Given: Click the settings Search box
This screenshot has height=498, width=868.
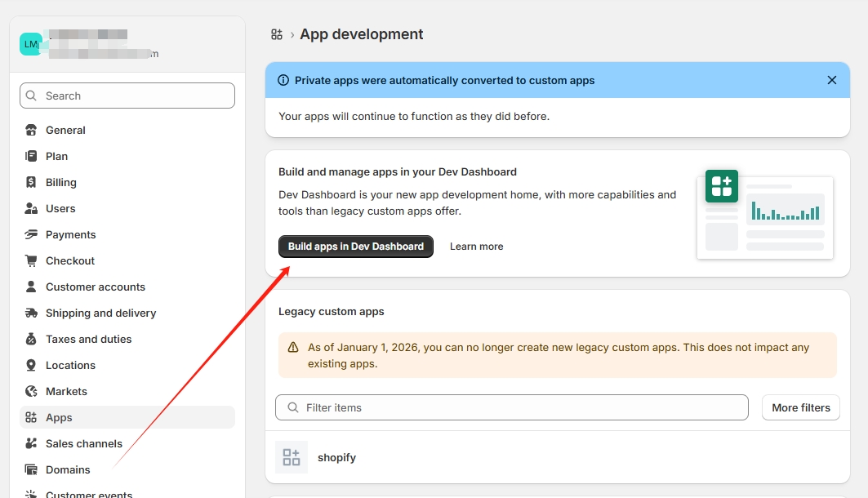Looking at the screenshot, I should (x=127, y=96).
